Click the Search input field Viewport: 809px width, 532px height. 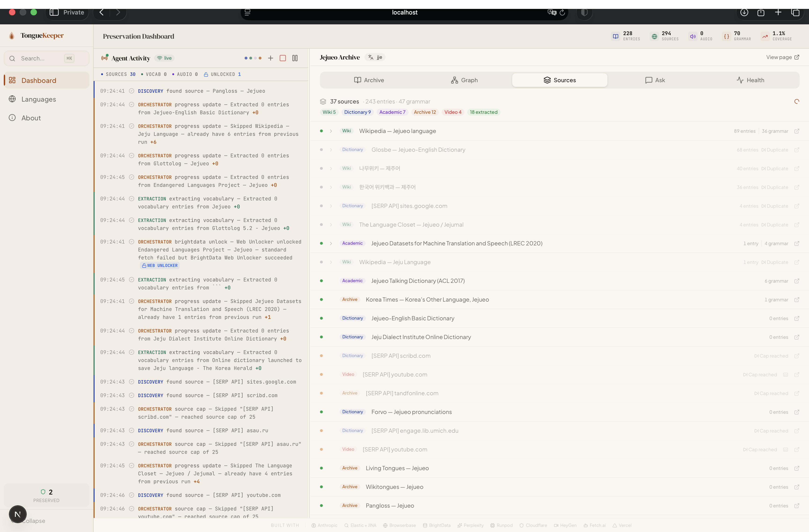pos(41,59)
